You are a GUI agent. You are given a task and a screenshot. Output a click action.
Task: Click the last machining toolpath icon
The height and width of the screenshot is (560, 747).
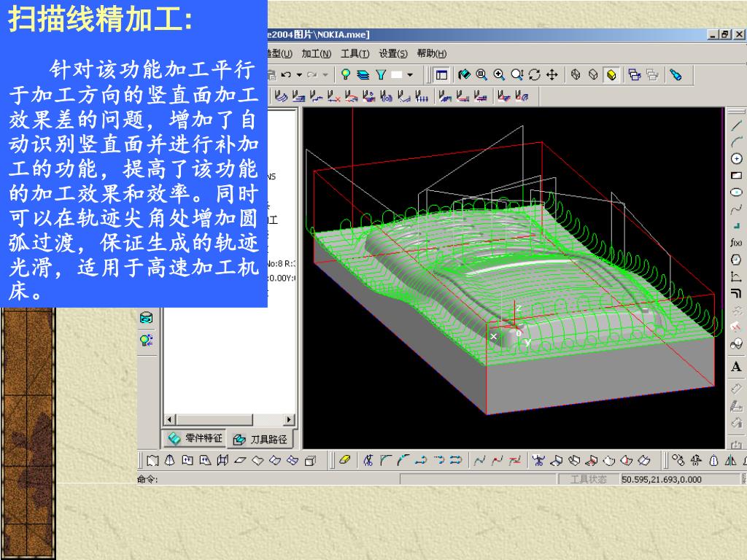(x=522, y=96)
